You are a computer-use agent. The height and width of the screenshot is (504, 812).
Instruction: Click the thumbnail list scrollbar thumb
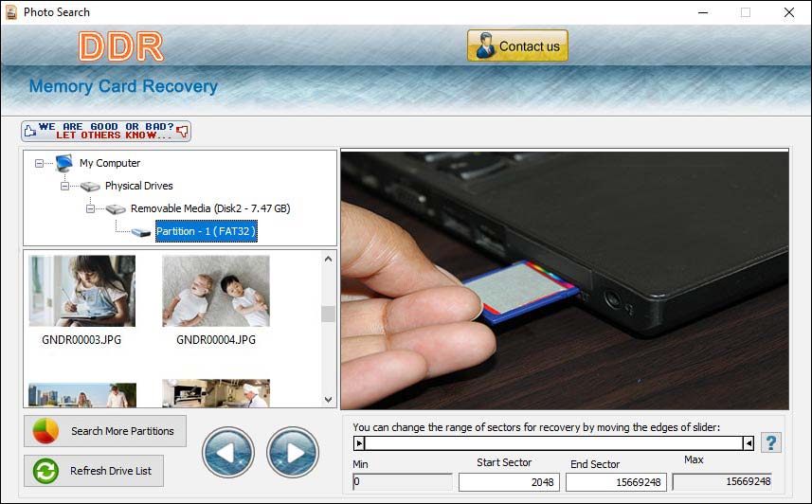click(x=328, y=314)
